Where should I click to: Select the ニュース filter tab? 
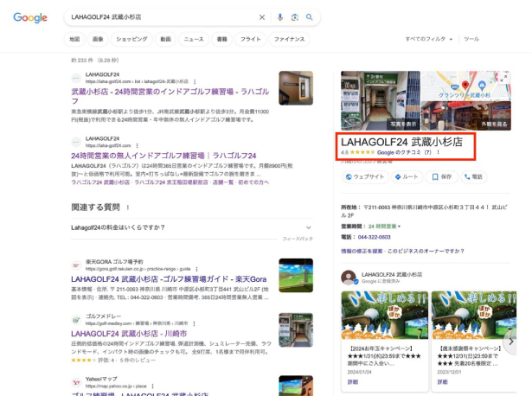194,39
